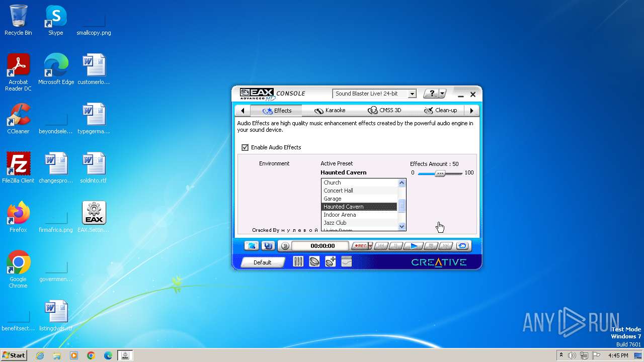
Task: Click the stop button
Action: [x=431, y=246]
